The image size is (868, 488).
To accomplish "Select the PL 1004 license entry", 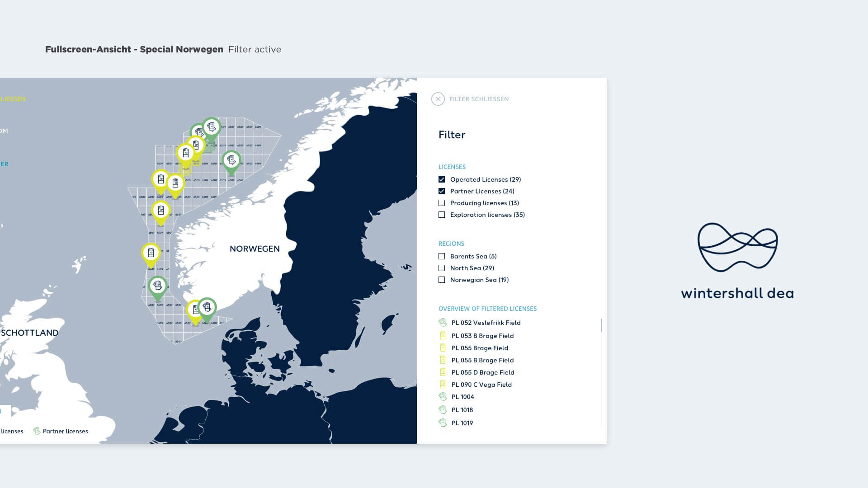I will pos(462,397).
